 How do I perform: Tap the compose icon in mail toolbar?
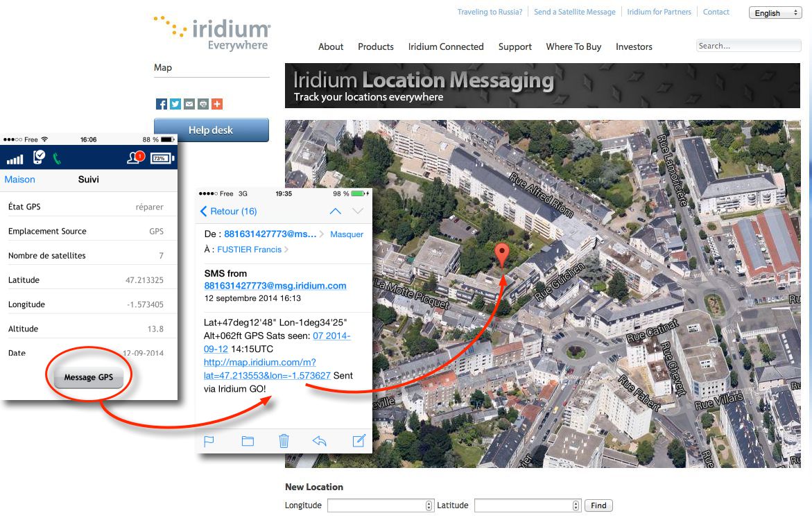click(359, 440)
